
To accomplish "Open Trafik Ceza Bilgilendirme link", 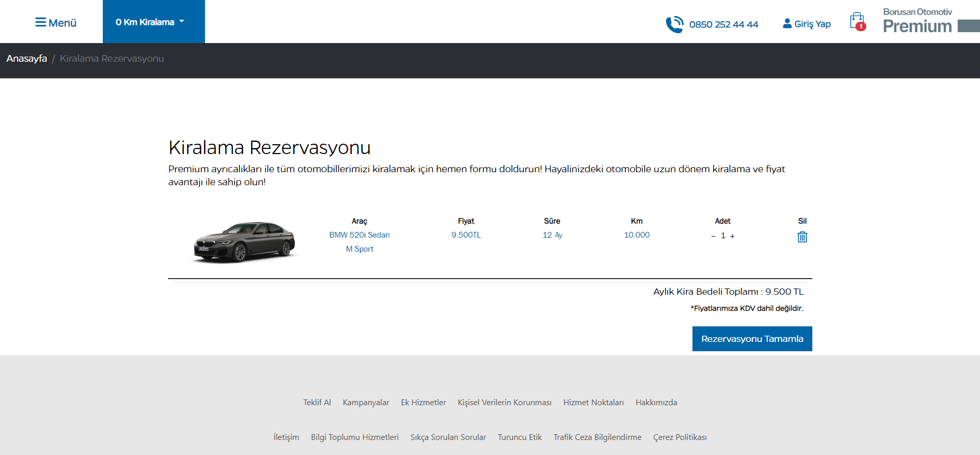I will pyautogui.click(x=597, y=437).
